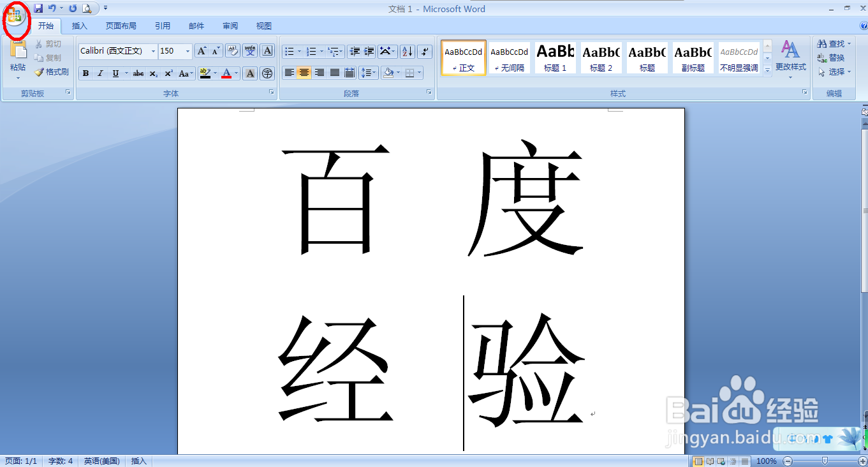Apply yellow text highlight color
Viewport: 868px width, 467px height.
[x=205, y=73]
